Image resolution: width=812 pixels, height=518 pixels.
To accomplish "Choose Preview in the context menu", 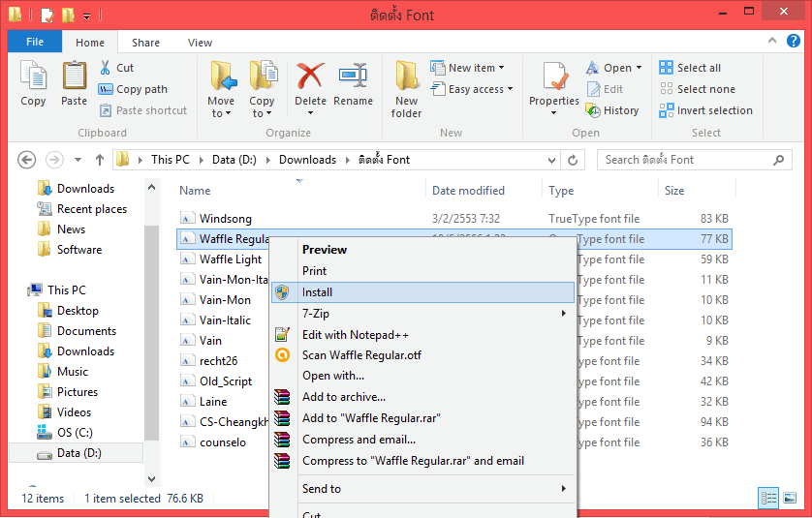I will (422, 250).
